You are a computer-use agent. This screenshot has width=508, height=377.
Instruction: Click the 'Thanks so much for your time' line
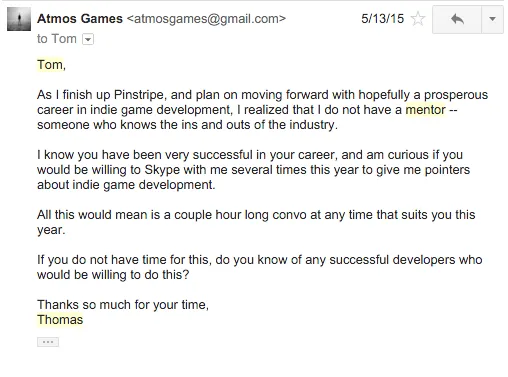tap(123, 305)
